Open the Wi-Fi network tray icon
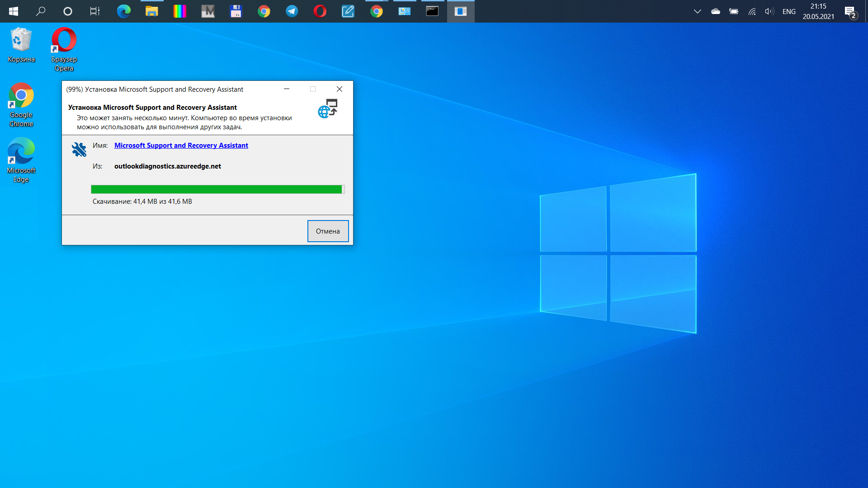The image size is (868, 488). pos(752,11)
